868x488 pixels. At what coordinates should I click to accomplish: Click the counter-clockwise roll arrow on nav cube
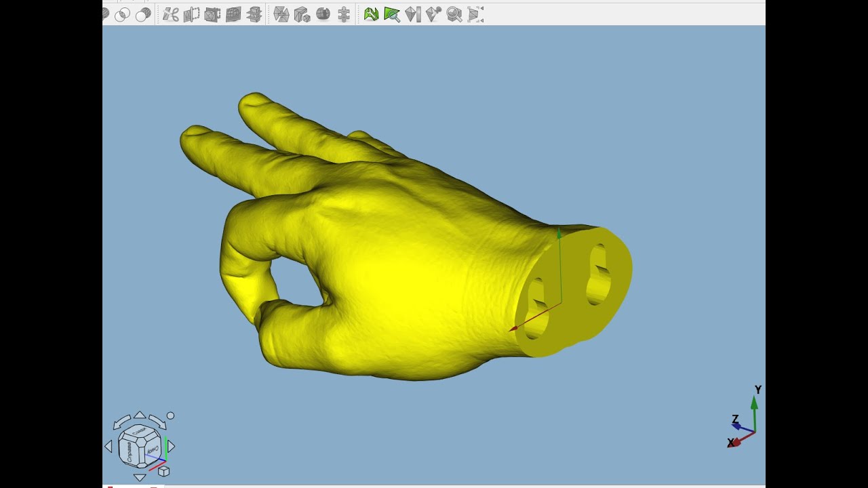point(121,422)
